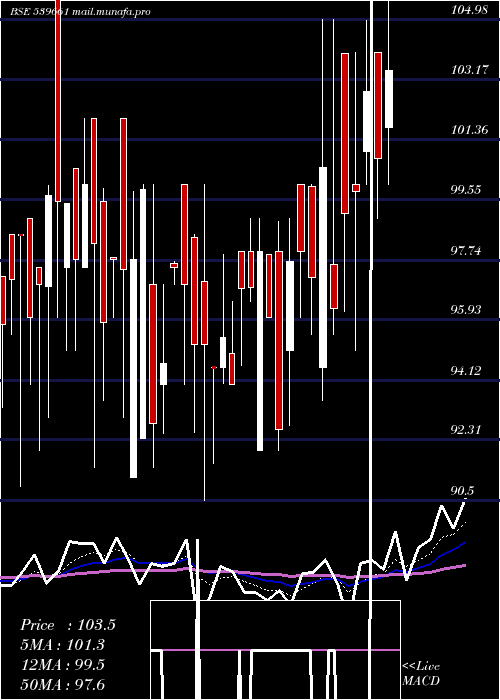The image size is (500, 700).
Task: Click the 94.12 price axis label
Action: tap(466, 370)
